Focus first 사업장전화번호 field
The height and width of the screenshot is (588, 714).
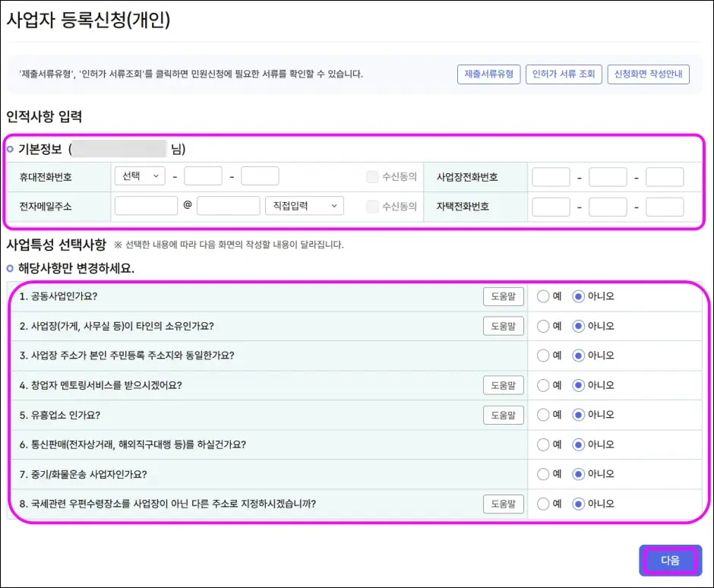[551, 177]
